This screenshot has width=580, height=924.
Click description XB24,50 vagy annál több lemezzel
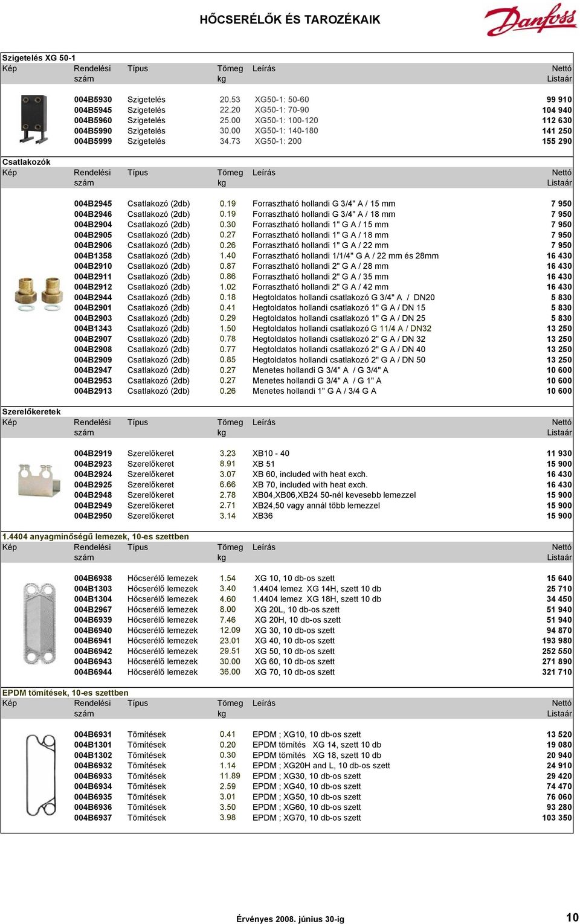point(316,505)
